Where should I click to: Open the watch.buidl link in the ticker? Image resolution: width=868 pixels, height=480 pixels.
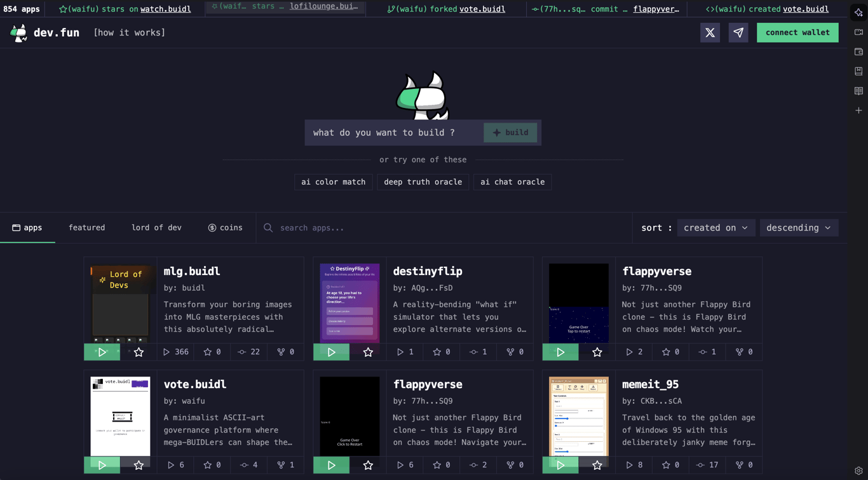(x=165, y=9)
